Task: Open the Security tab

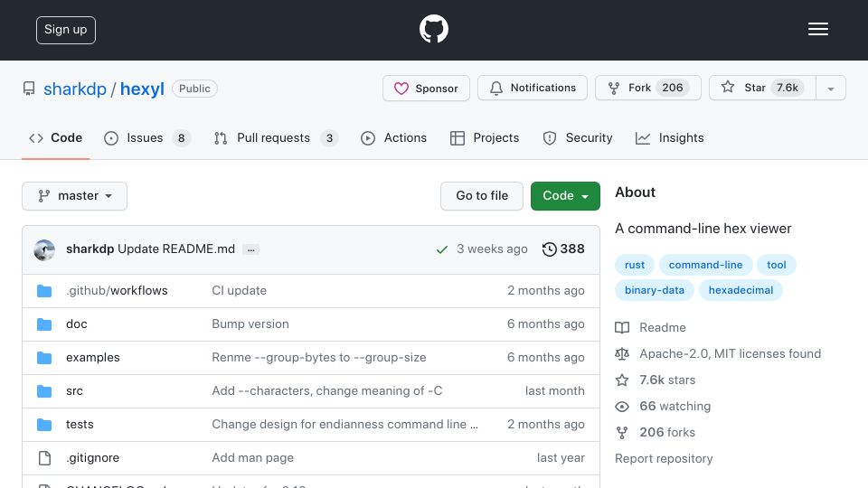Action: (578, 137)
